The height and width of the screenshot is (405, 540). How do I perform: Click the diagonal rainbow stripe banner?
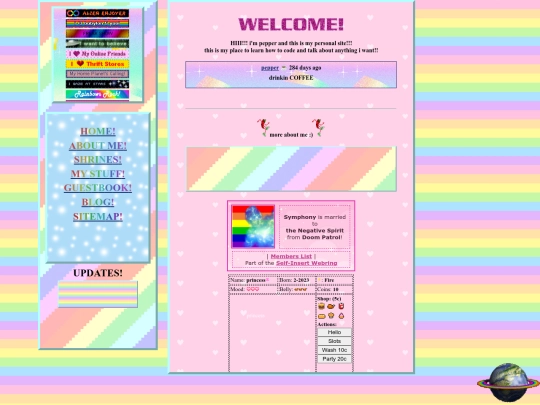291,169
